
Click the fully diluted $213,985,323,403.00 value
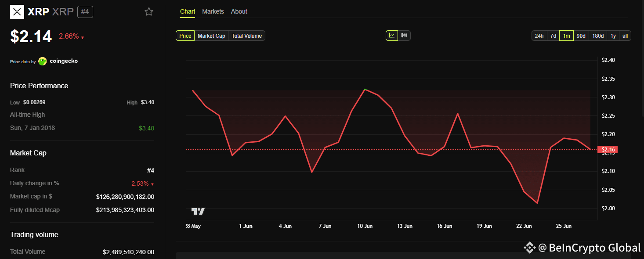[x=125, y=210]
